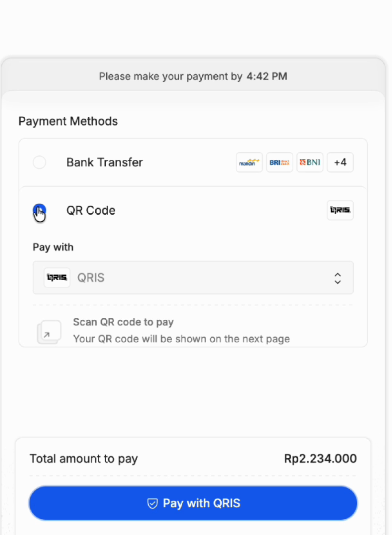Click the +4 more banks badge
392x535 pixels.
340,162
